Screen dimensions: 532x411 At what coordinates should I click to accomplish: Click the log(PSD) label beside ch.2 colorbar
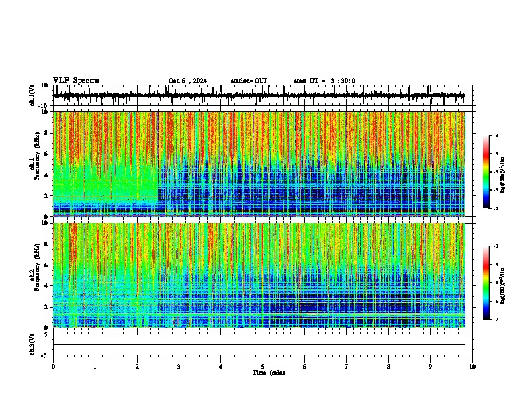[502, 285]
